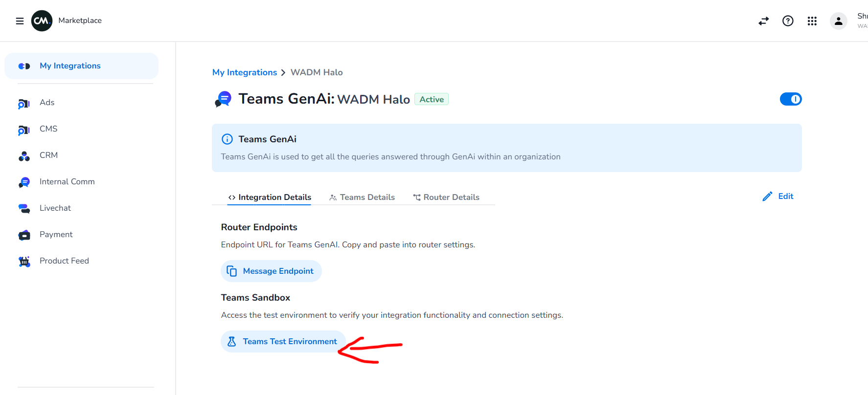Open the Ads category
868x395 pixels.
point(47,103)
